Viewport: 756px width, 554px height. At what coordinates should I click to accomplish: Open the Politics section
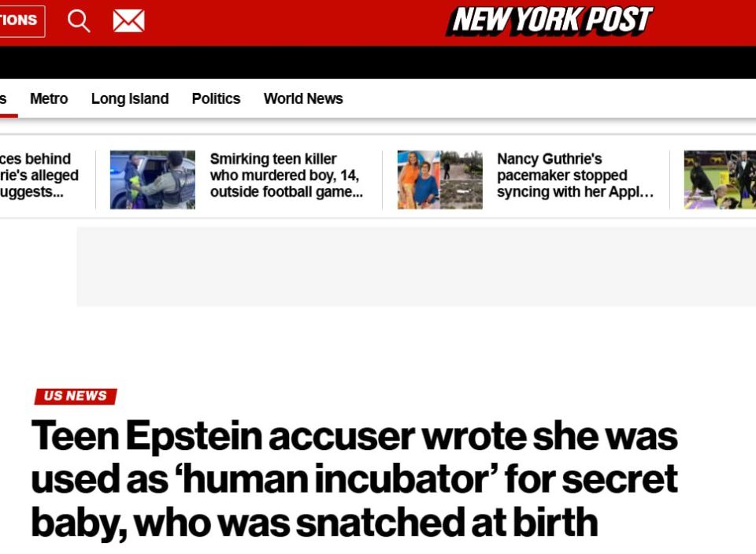216,98
